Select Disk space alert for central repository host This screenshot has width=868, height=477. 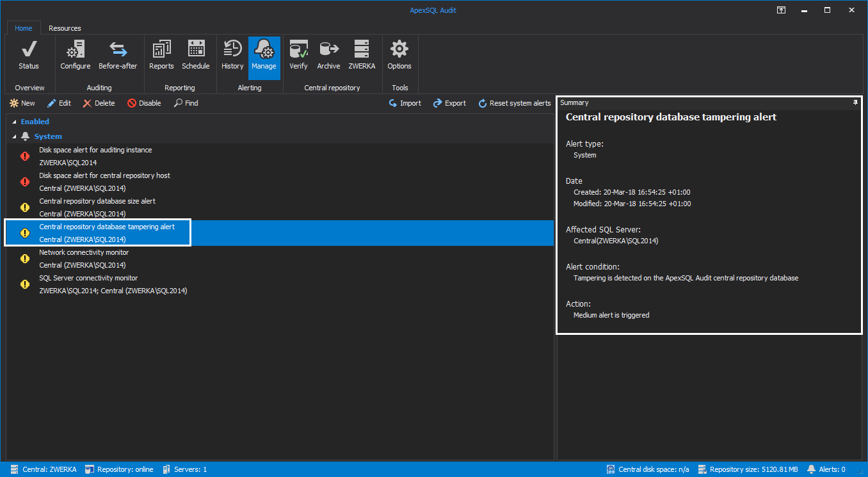click(279, 182)
